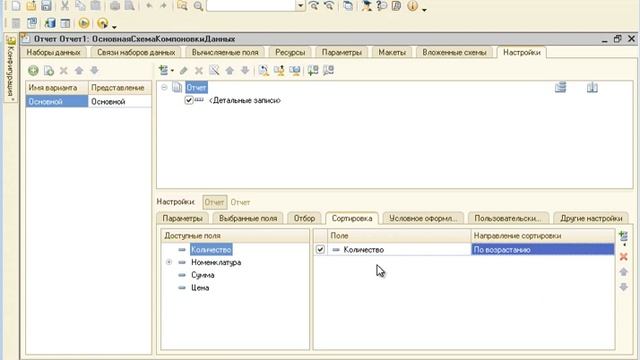Image resolution: width=640 pixels, height=360 pixels.
Task: Click the Find magnifier icon beside search box
Action: click(182, 6)
